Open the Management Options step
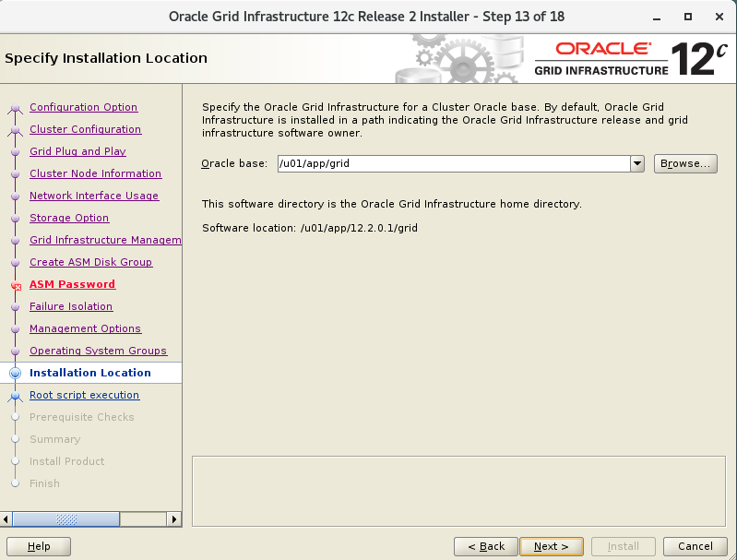Screen dimensions: 737x560 coord(85,328)
